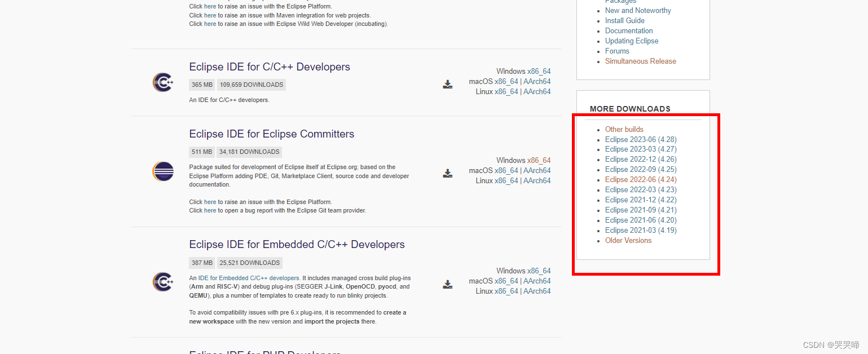Click the 'MORE DOWNLOADS' heading

tap(630, 109)
